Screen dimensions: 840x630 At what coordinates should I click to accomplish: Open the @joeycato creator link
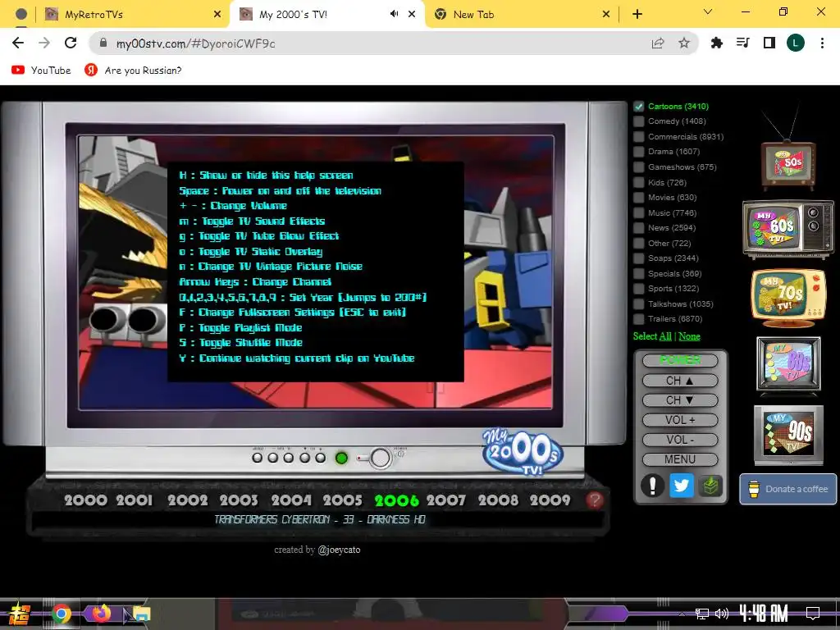point(339,550)
